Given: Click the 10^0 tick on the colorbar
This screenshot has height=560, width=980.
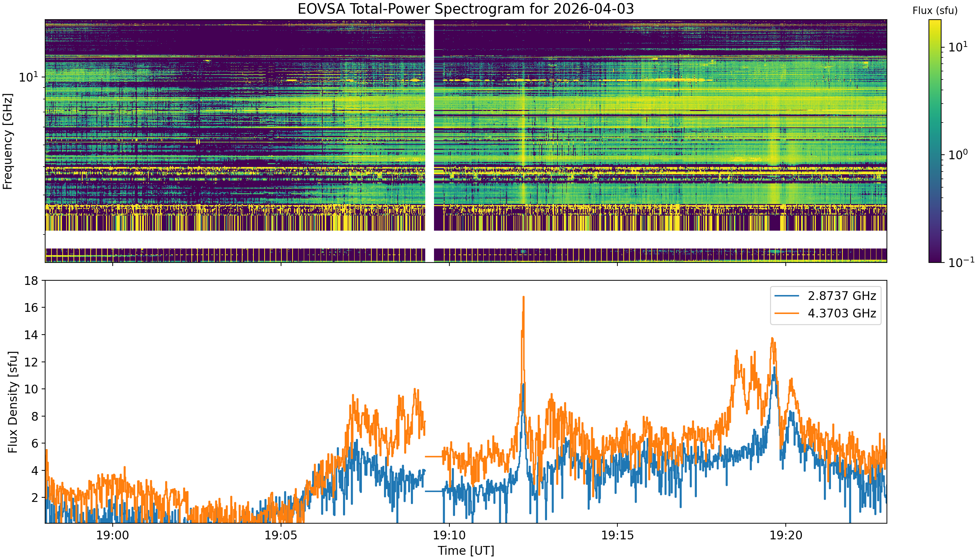Looking at the screenshot, I should click(x=957, y=155).
